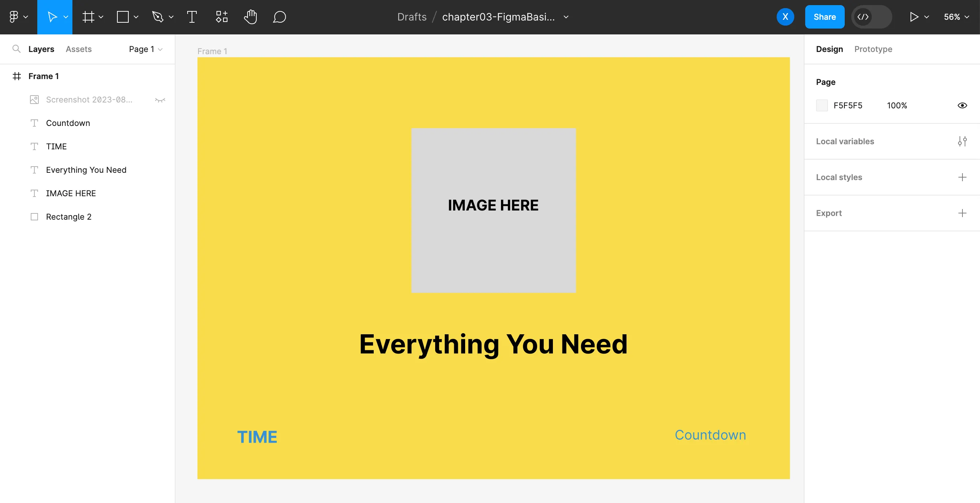Click the blue Share button
The width and height of the screenshot is (980, 503).
pyautogui.click(x=824, y=17)
